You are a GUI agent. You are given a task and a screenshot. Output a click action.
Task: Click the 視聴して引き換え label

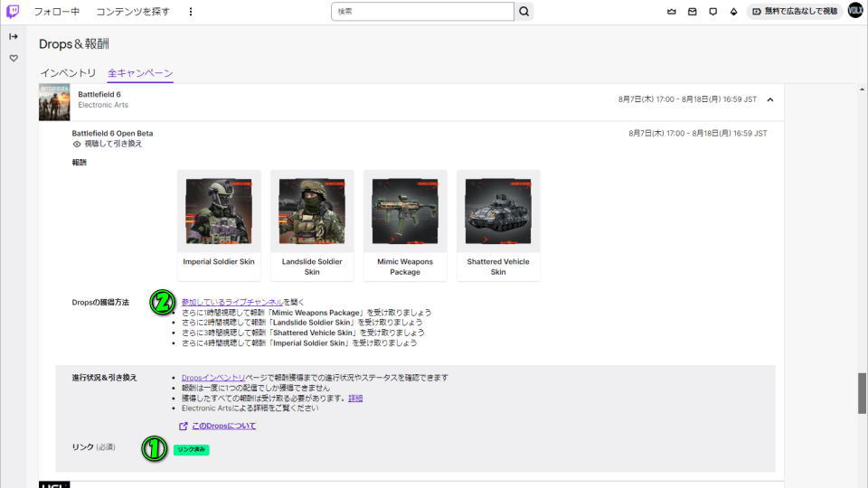coord(113,144)
